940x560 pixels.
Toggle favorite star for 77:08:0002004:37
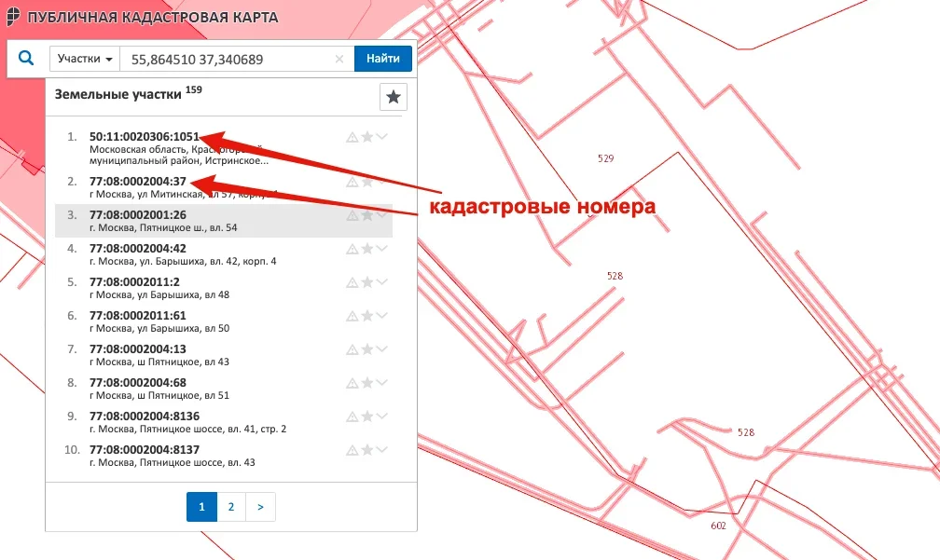tap(367, 182)
